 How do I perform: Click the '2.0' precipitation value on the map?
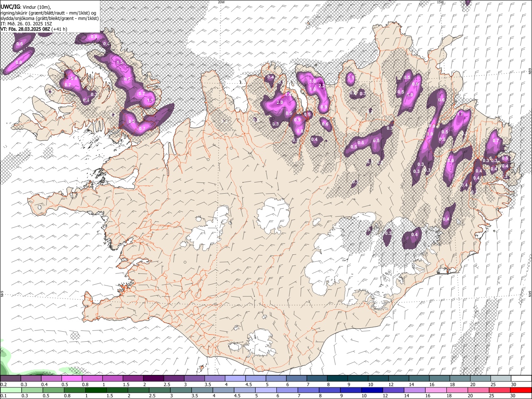279,102
